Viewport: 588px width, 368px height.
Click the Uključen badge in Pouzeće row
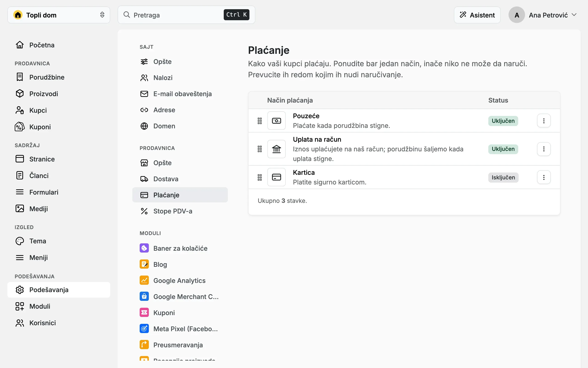(503, 121)
